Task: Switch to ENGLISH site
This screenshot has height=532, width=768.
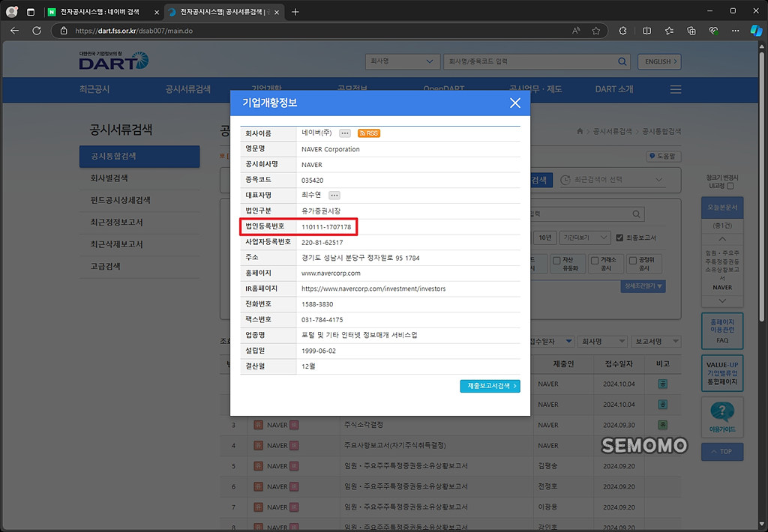Action: (x=659, y=61)
